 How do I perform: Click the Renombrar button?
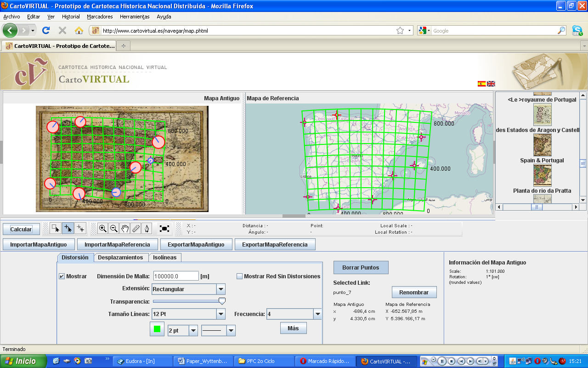coord(414,292)
